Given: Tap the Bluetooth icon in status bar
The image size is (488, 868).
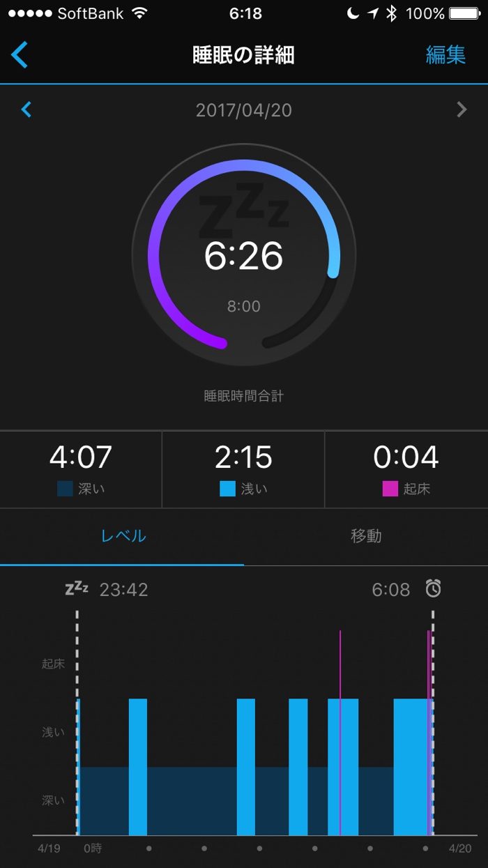Looking at the screenshot, I should (x=392, y=13).
